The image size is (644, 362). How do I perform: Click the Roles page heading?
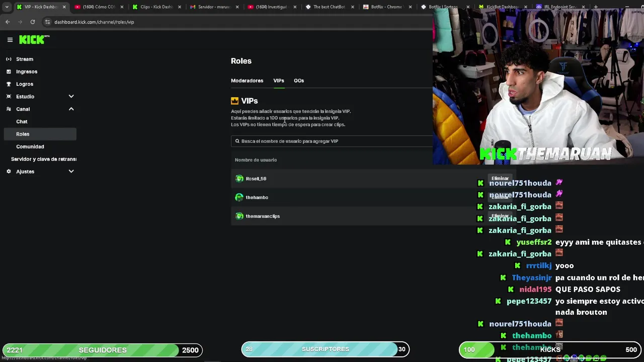click(241, 61)
